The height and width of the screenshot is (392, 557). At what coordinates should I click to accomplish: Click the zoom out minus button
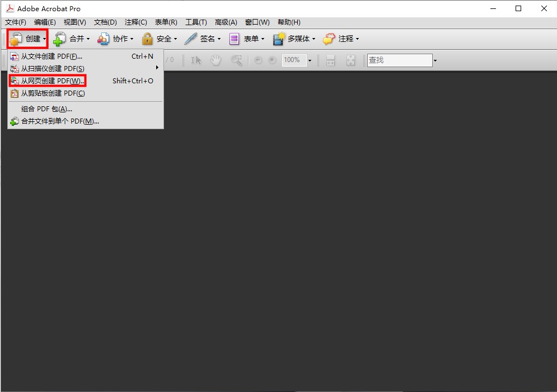point(258,60)
